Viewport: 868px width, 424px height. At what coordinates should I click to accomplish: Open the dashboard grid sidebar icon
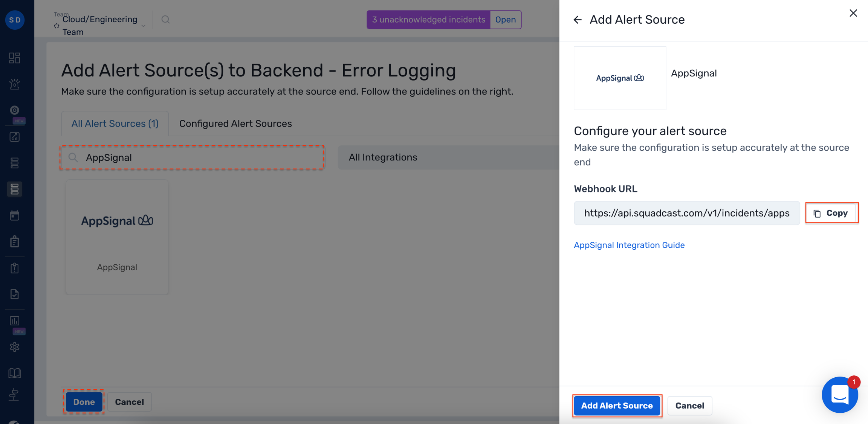(x=15, y=58)
